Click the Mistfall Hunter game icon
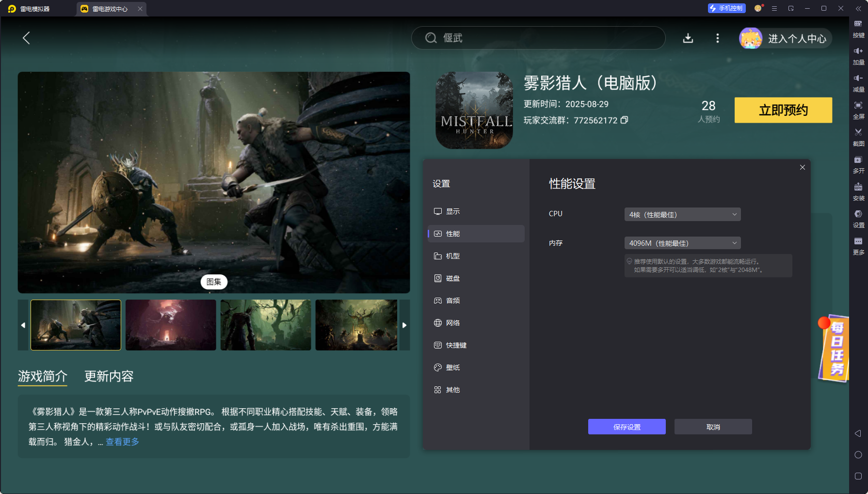Screen dimensions: 868x494 [x=474, y=110]
